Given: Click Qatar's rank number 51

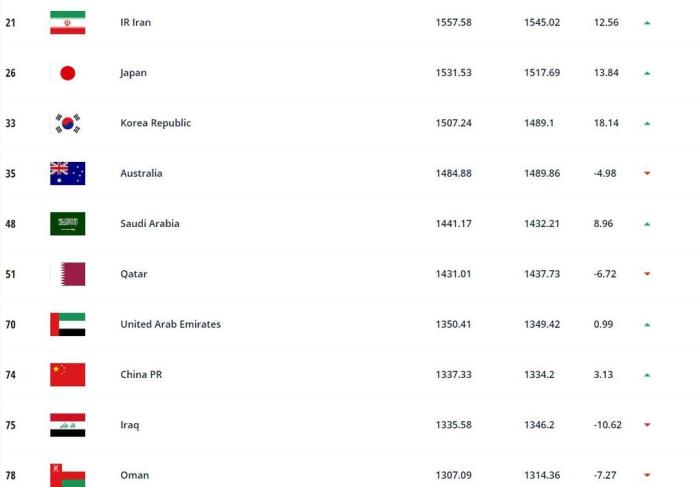Looking at the screenshot, I should (11, 274).
